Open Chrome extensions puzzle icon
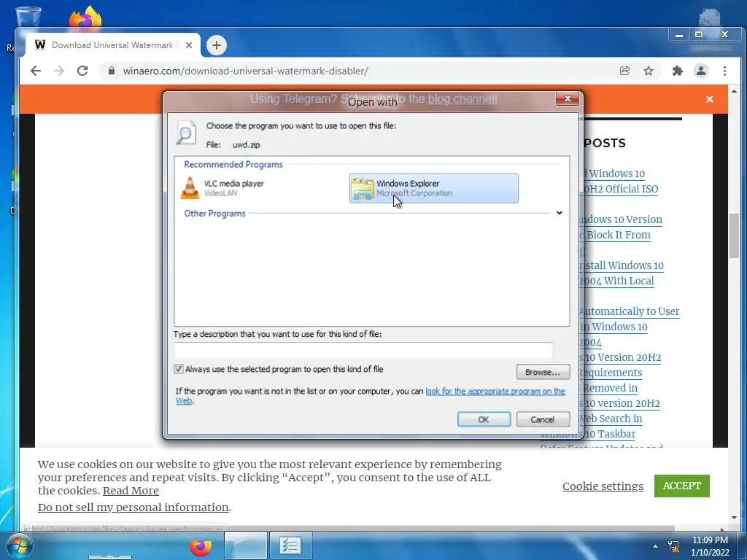The image size is (747, 560). tap(677, 71)
